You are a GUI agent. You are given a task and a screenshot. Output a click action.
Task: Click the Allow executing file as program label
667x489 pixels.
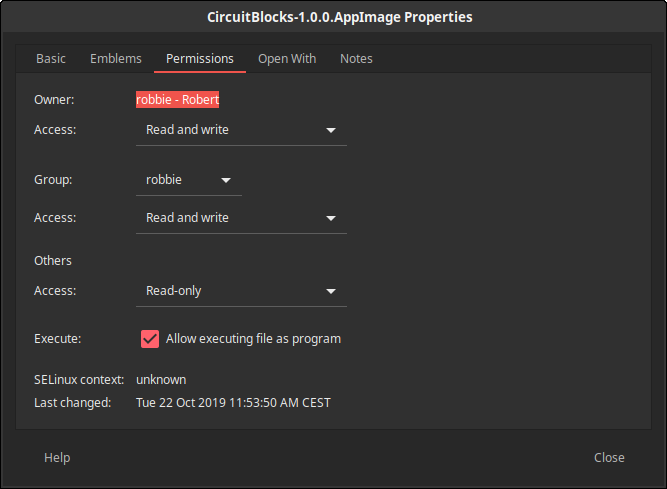(x=253, y=339)
